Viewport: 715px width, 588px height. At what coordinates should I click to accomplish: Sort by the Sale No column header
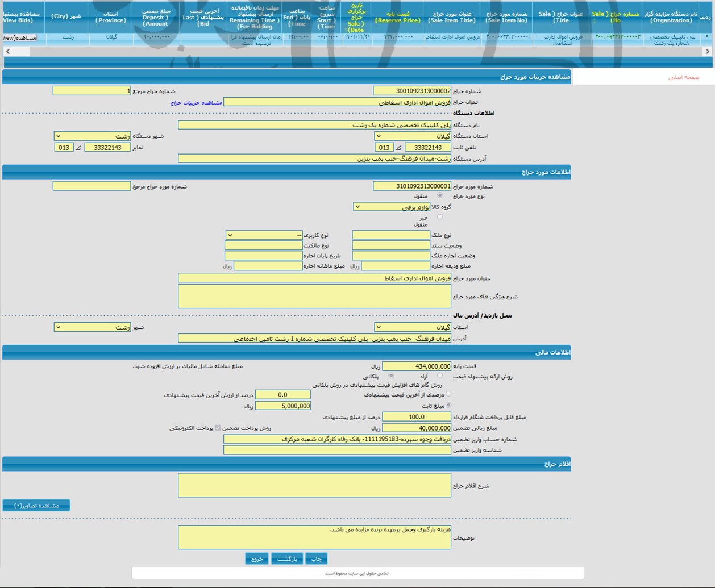(x=616, y=17)
